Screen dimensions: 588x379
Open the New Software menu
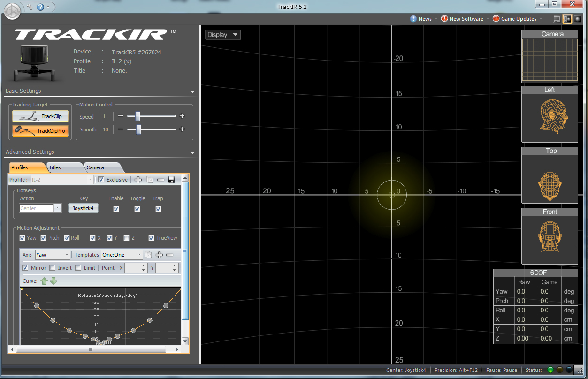click(465, 19)
